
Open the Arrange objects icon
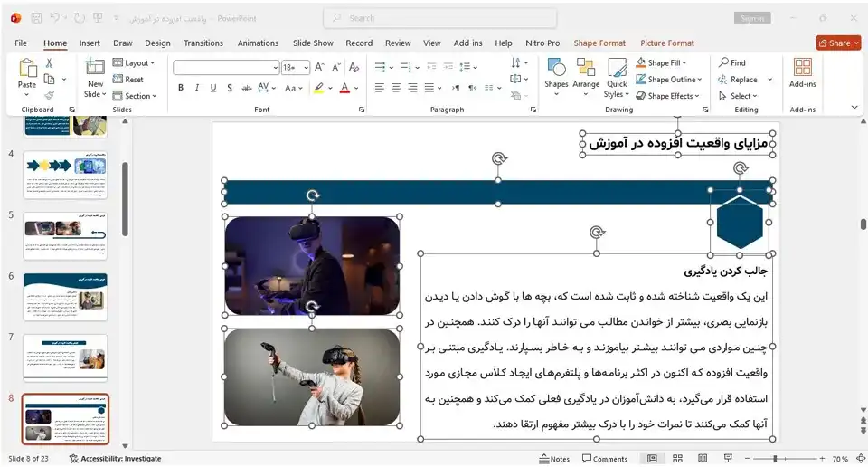[585, 67]
